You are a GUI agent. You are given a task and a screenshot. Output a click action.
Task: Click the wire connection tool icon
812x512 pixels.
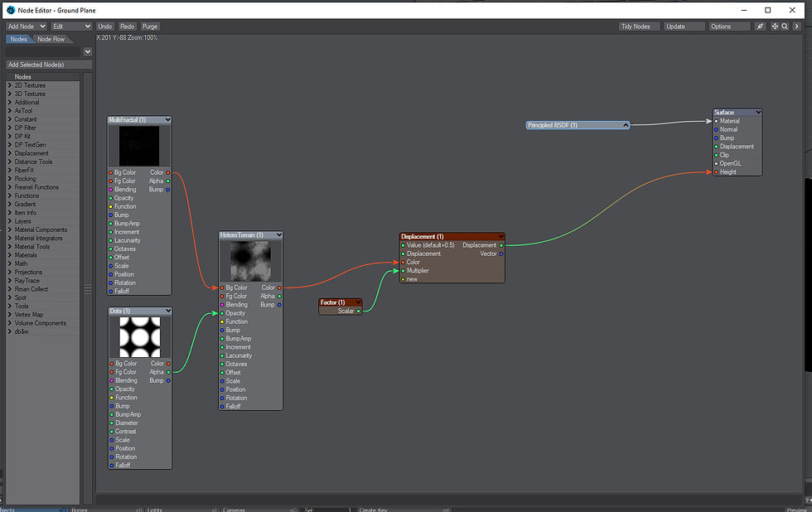tap(760, 26)
